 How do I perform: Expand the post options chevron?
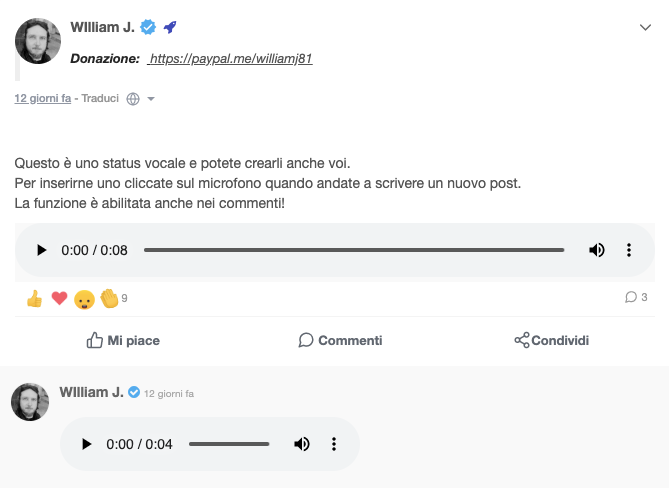pyautogui.click(x=646, y=27)
